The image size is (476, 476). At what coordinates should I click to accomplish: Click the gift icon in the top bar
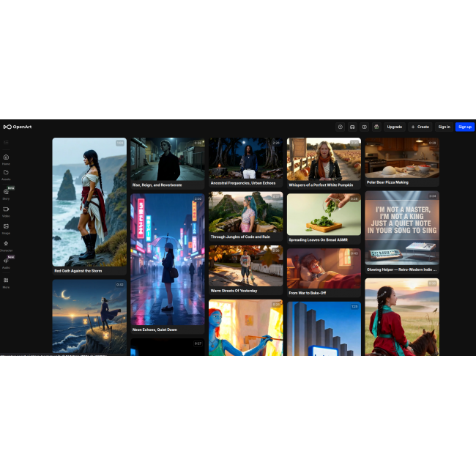[376, 127]
